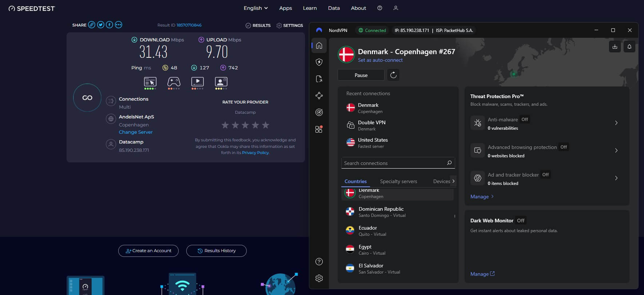644x295 pixels.
Task: Click Set as auto-connect link
Action: click(x=380, y=60)
